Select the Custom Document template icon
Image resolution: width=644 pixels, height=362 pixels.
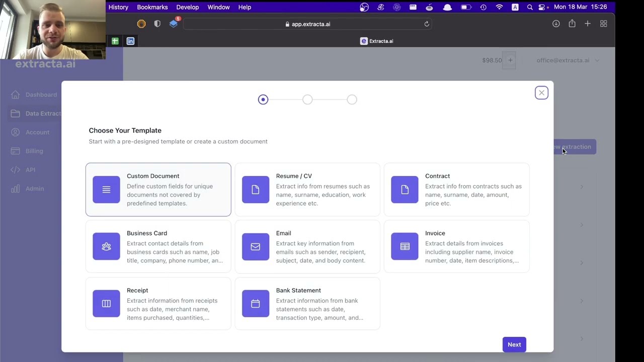pyautogui.click(x=106, y=190)
